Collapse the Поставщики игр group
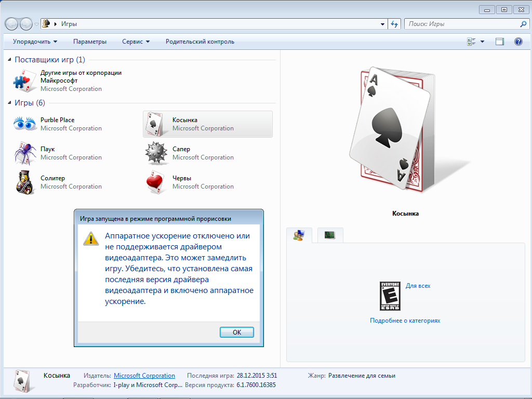 [9, 60]
